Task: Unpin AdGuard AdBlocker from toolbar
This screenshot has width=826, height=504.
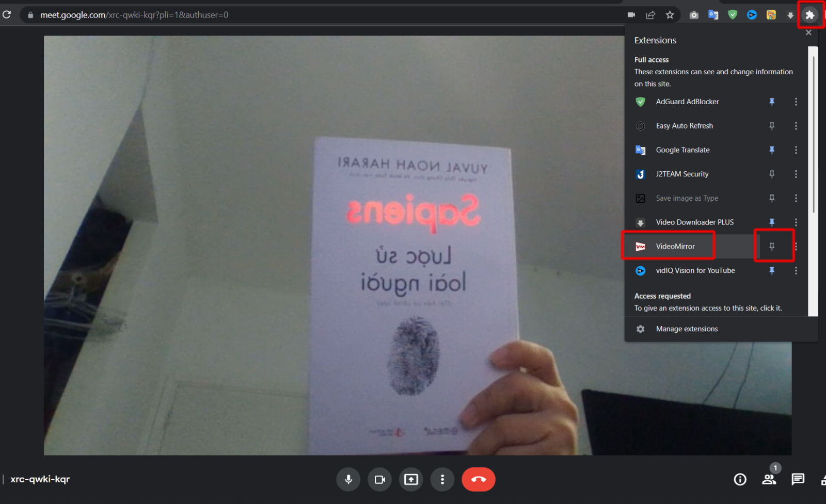Action: (x=772, y=102)
